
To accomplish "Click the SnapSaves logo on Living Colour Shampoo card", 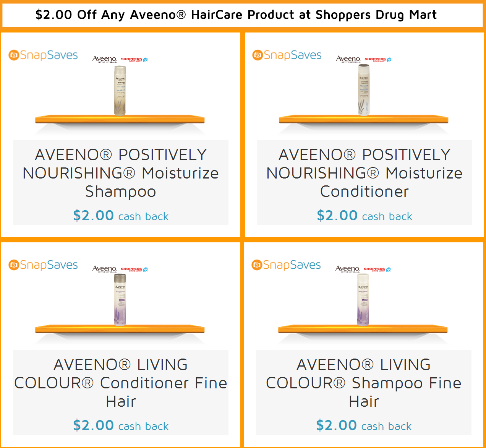I will [286, 265].
